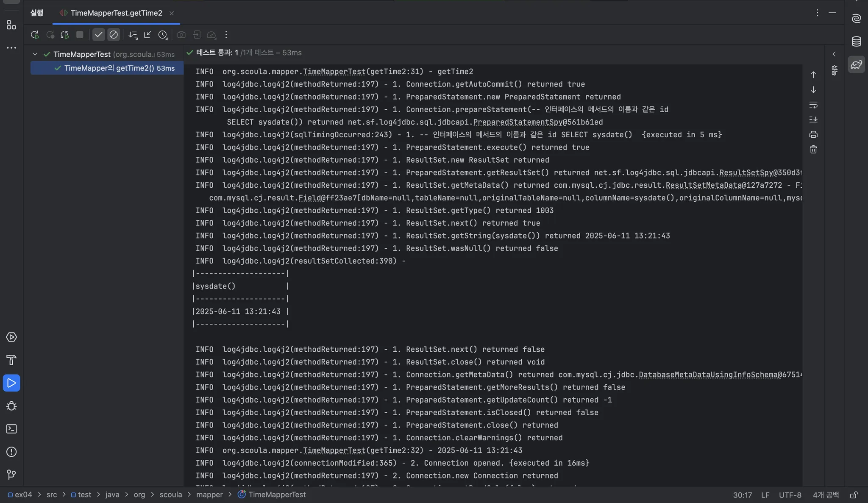Click the java breadcrumb
The image size is (868, 503).
tap(112, 495)
